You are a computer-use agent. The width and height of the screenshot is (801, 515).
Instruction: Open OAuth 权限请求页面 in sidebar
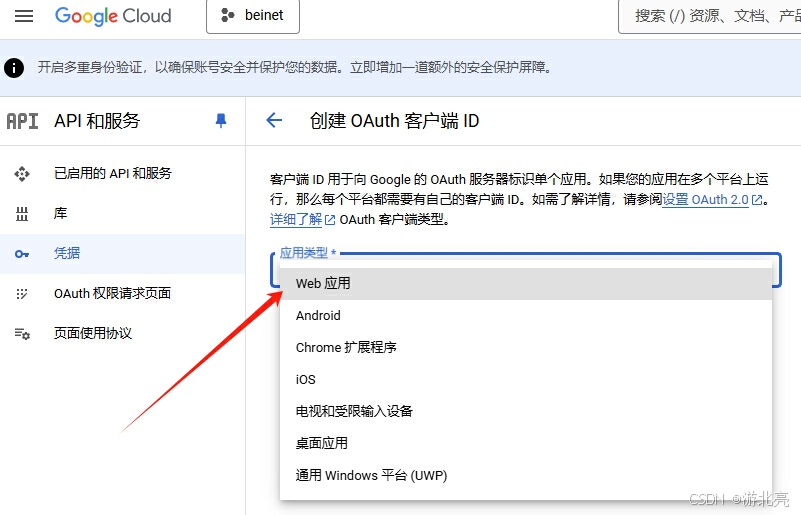pos(123,293)
